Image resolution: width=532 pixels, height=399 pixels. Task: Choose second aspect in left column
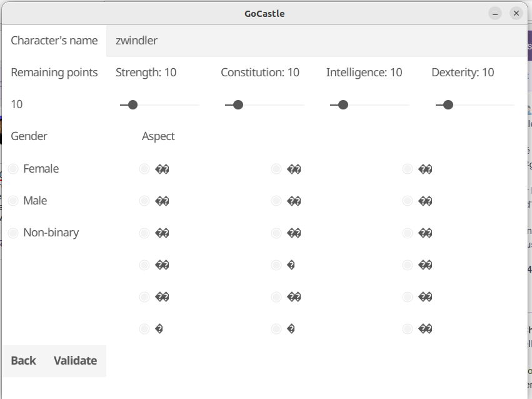click(144, 201)
